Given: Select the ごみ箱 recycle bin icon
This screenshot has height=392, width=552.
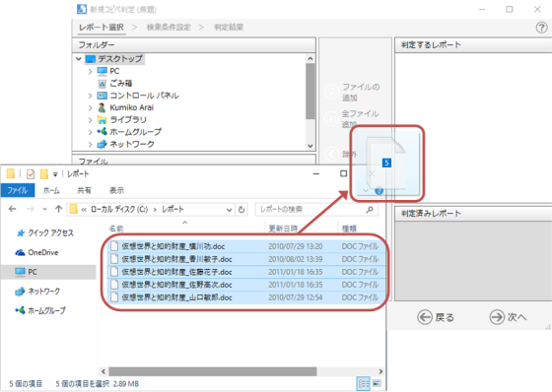Looking at the screenshot, I should click(102, 84).
